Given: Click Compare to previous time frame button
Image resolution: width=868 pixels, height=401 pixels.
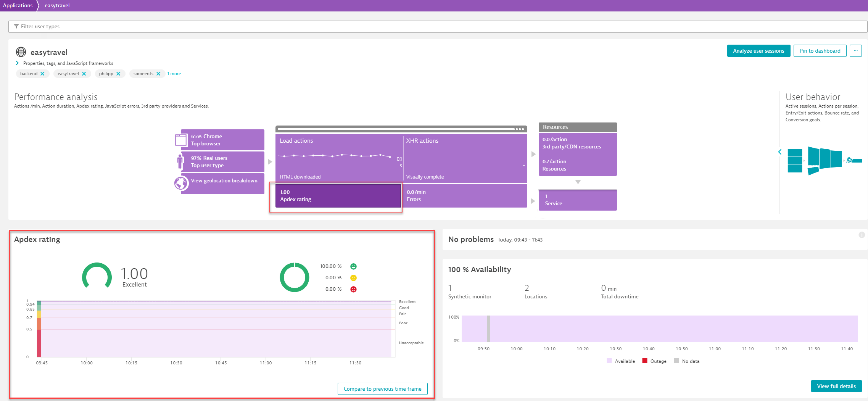Looking at the screenshot, I should tap(382, 389).
